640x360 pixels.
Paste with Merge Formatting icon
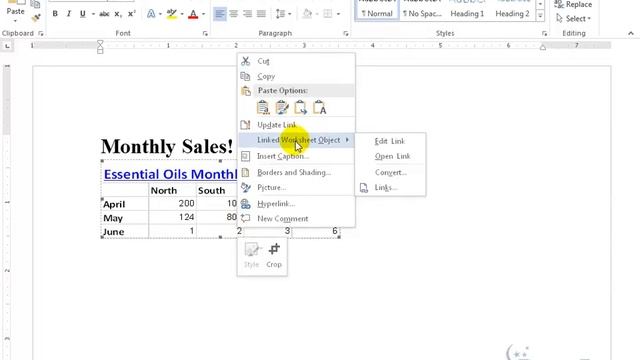pyautogui.click(x=282, y=108)
